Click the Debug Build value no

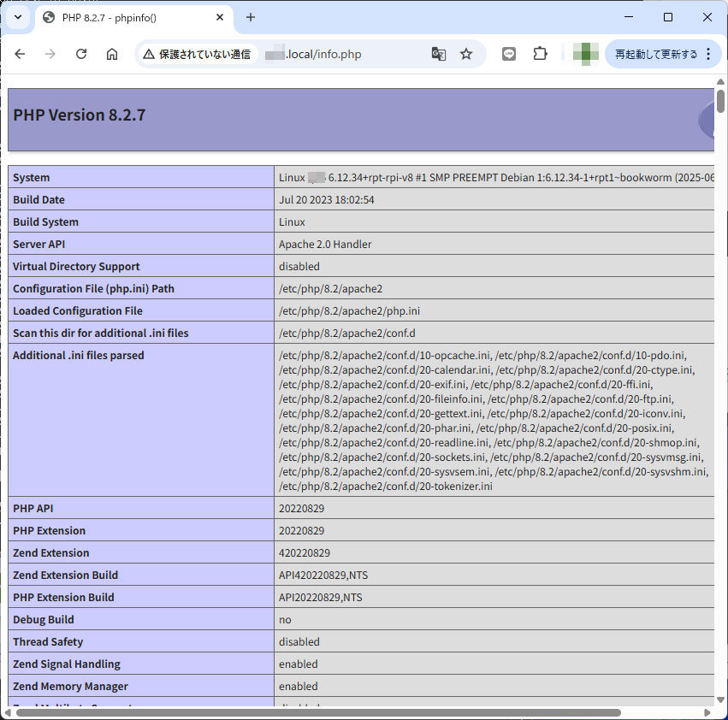coord(285,620)
